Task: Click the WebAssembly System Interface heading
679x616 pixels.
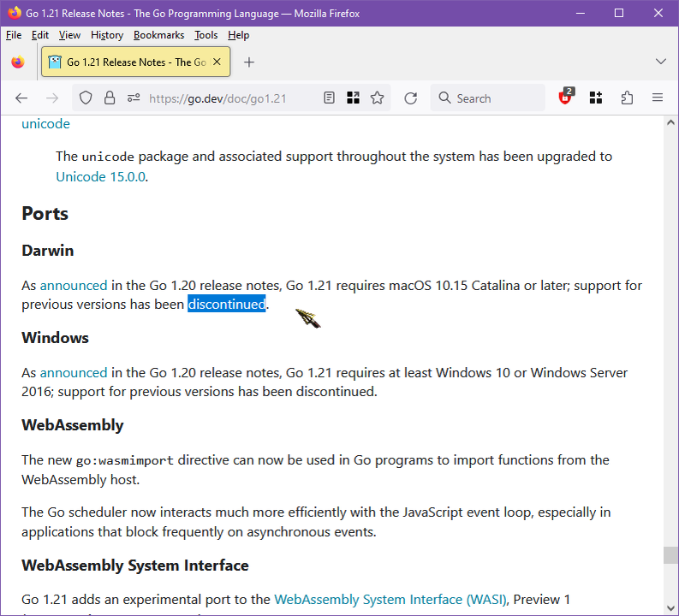Action: pos(135,566)
